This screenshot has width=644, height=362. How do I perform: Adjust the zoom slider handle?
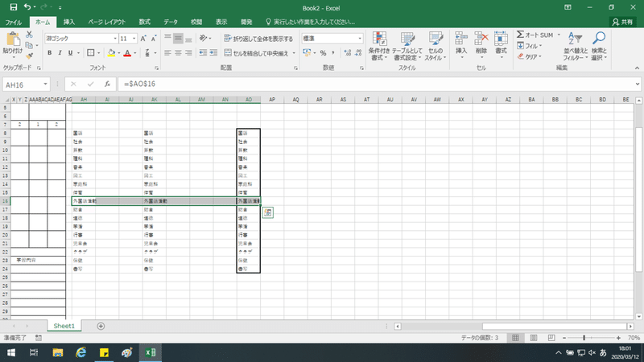pyautogui.click(x=584, y=338)
